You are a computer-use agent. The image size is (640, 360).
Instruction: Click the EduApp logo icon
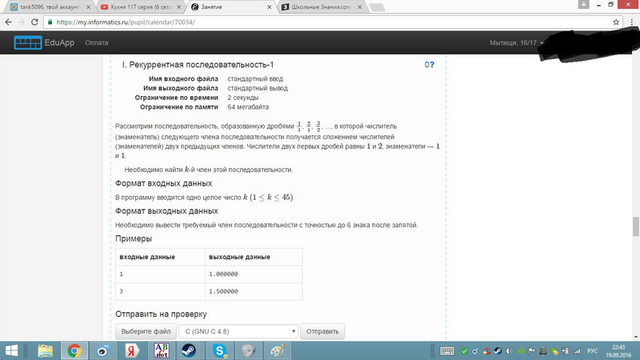coord(28,42)
